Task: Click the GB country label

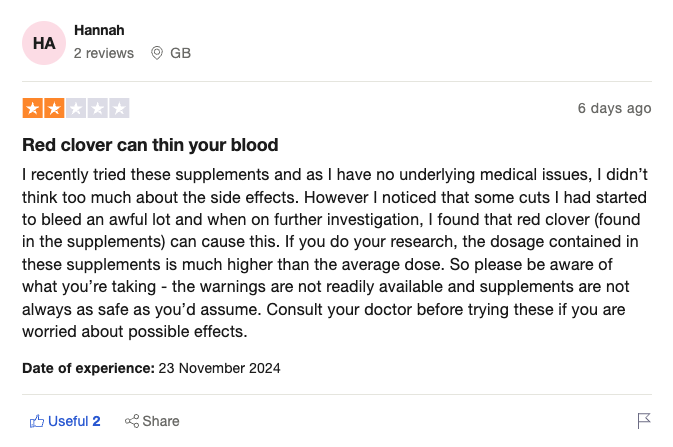Action: click(x=180, y=53)
